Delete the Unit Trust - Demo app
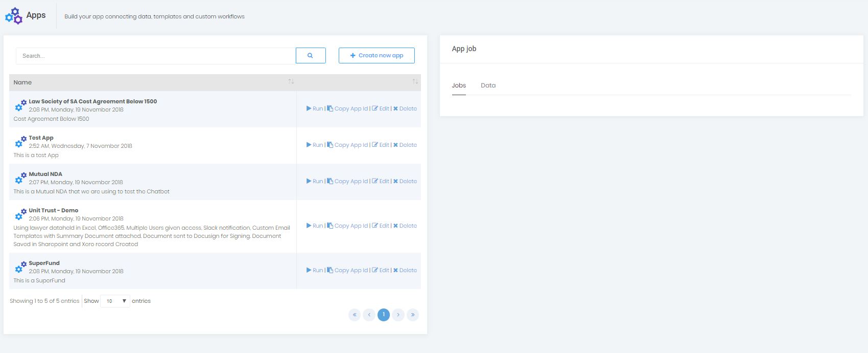 pyautogui.click(x=405, y=226)
